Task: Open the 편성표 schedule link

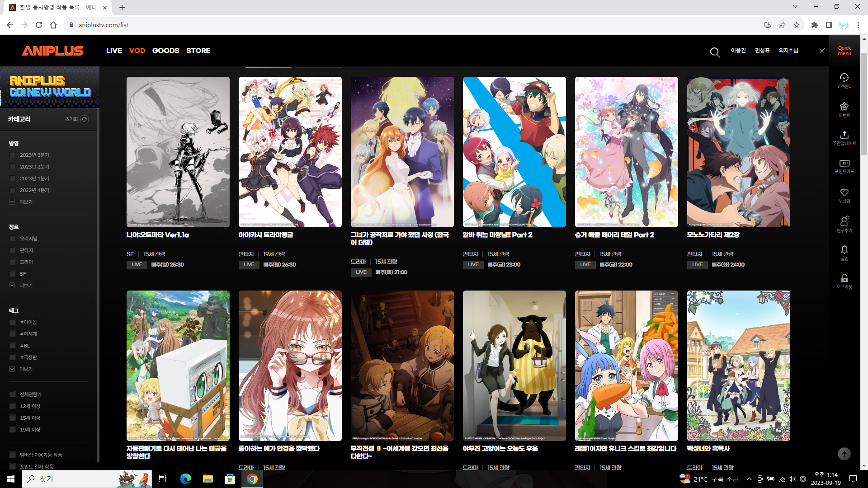Action: point(762,51)
